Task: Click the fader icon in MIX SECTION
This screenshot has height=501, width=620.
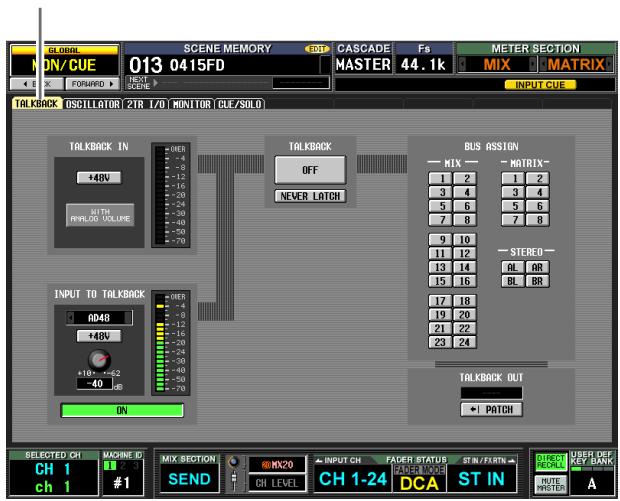Action: 234,480
